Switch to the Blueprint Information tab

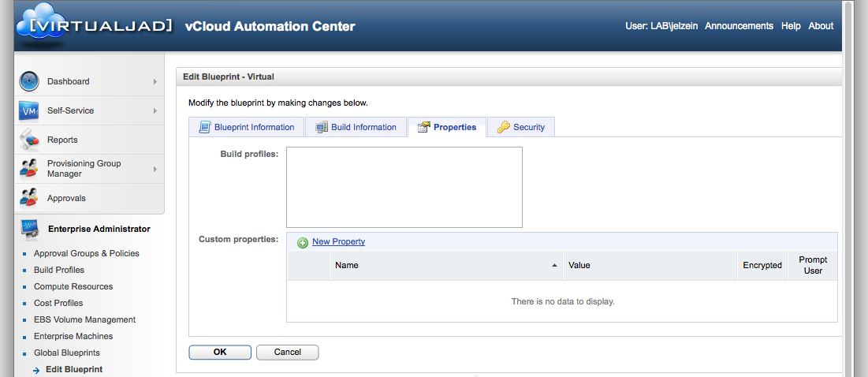[247, 127]
